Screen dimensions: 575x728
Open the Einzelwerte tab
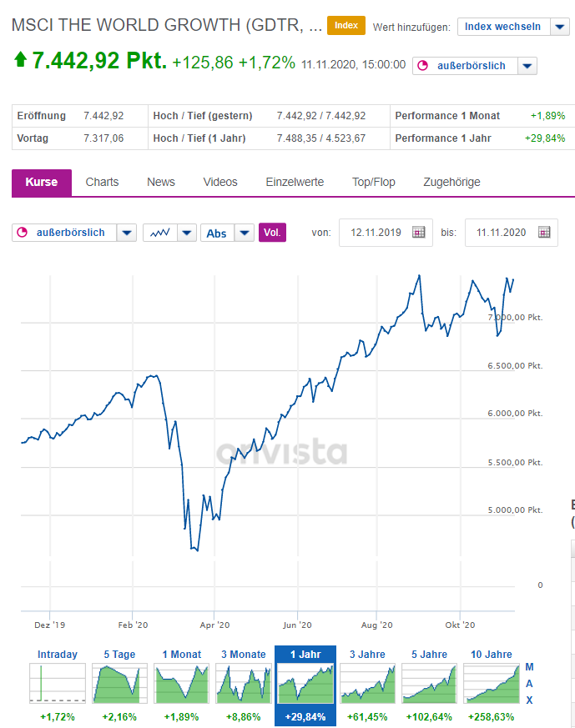pyautogui.click(x=295, y=182)
